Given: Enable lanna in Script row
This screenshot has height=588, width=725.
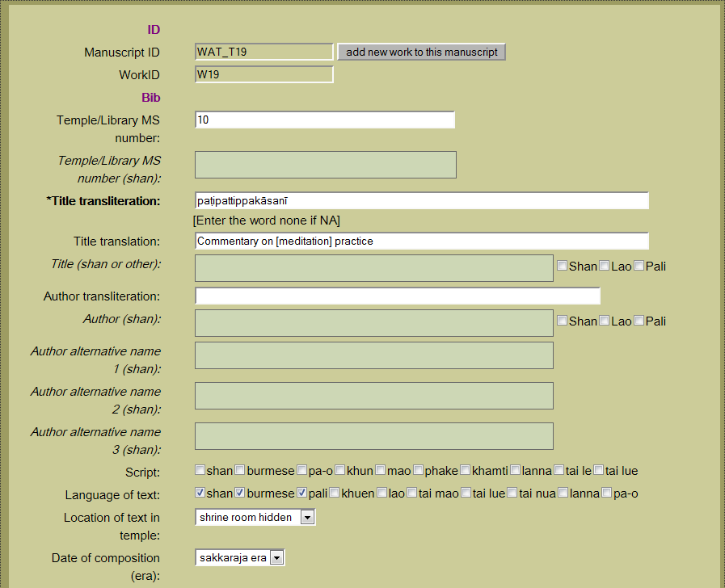Looking at the screenshot, I should [516, 470].
